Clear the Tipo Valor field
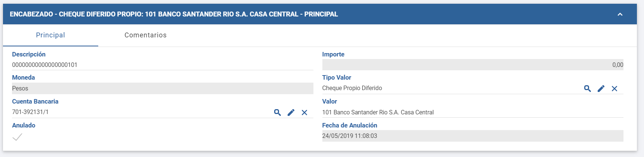 pos(614,89)
